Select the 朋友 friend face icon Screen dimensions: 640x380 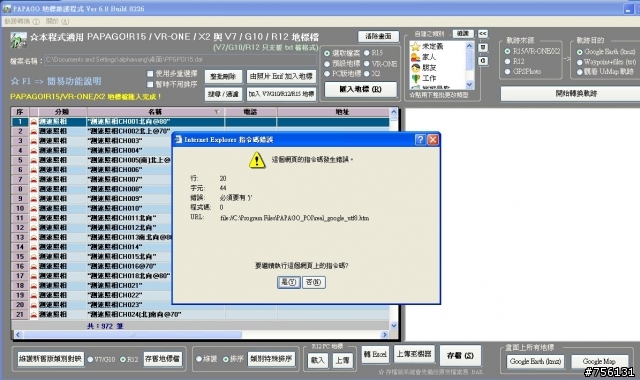point(416,68)
